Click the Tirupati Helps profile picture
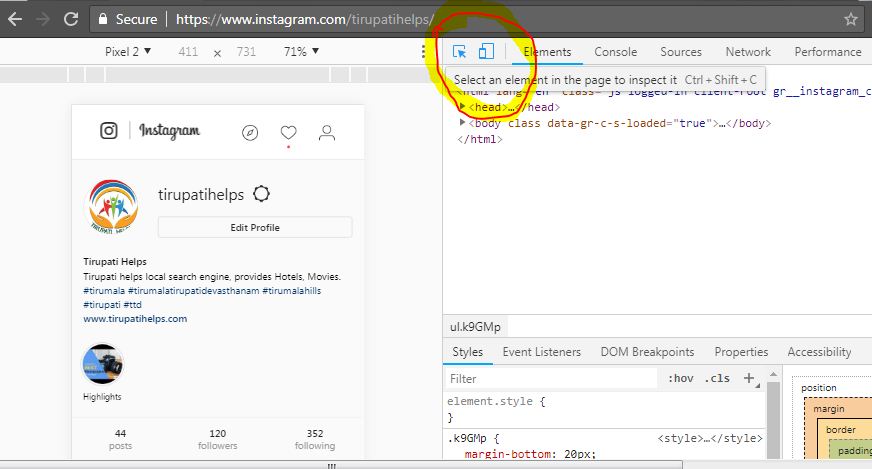 [x=113, y=206]
